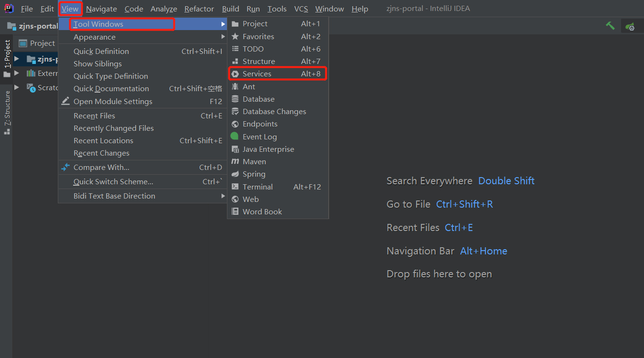Select the Web tool window

tap(278, 199)
